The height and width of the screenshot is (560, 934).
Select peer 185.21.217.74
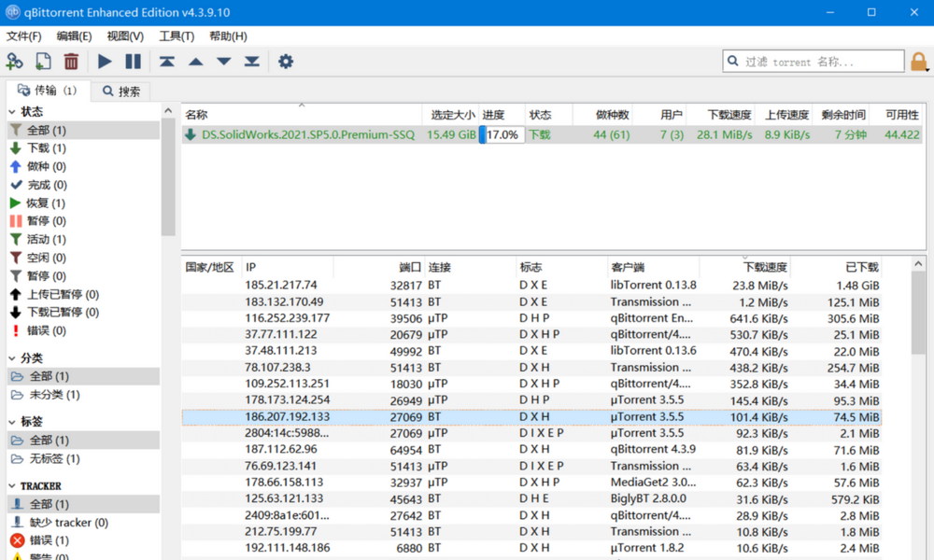tap(531, 286)
